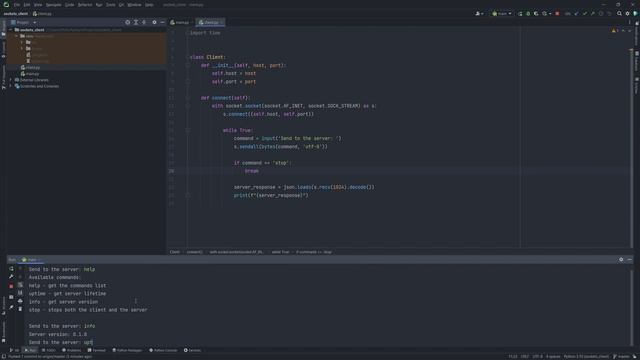
Task: Hide the Project tool window
Action: click(x=162, y=22)
